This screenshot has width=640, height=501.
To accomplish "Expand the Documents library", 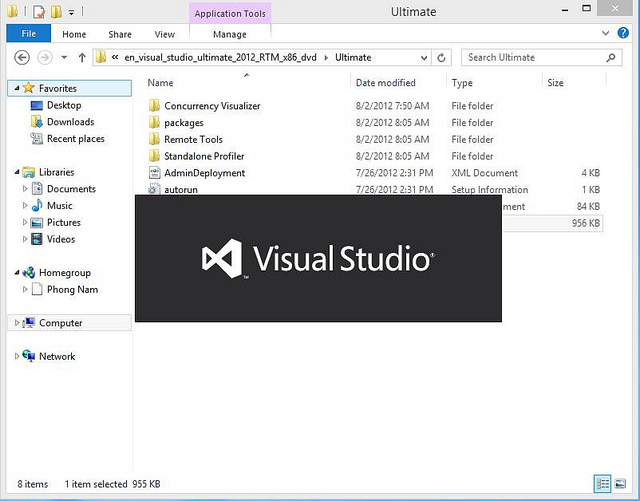I will pyautogui.click(x=25, y=189).
